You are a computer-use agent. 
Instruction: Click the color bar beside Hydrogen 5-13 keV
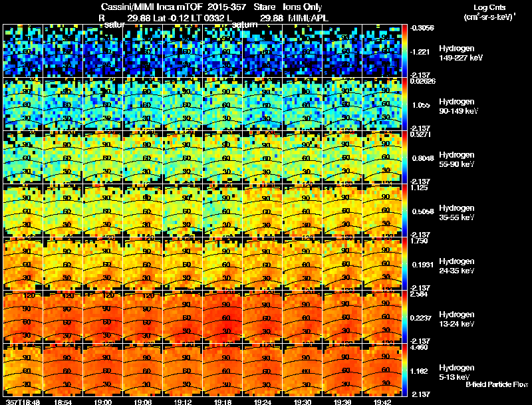click(404, 370)
